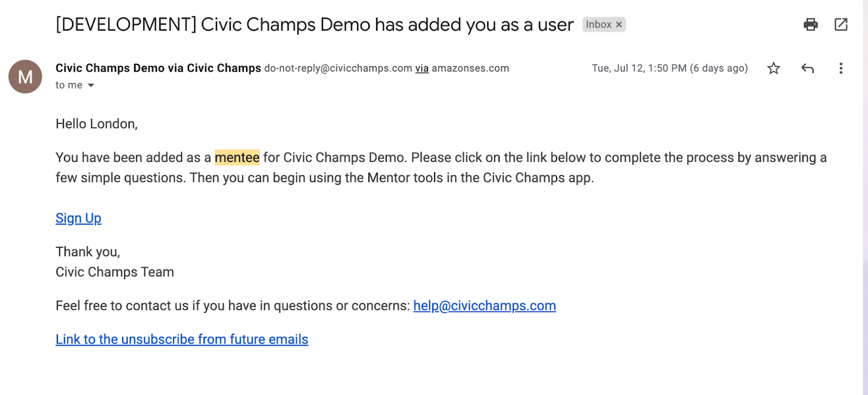868x395 pixels.
Task: Star this Civic Champs email
Action: (x=774, y=68)
